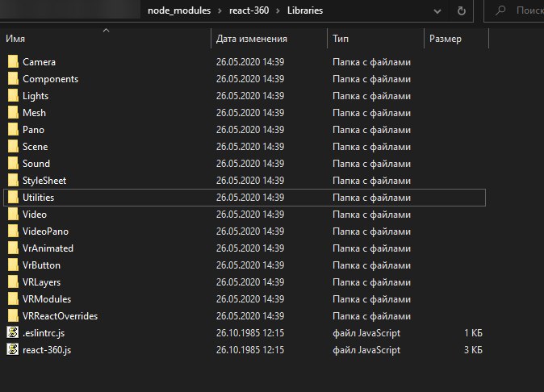Sort by the Размер column header
544x392 pixels.
pos(457,39)
